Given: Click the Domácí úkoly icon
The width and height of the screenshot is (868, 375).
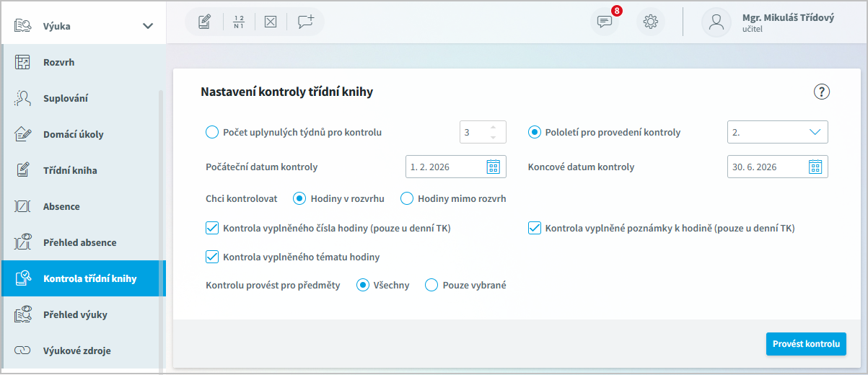Looking at the screenshot, I should click(23, 134).
